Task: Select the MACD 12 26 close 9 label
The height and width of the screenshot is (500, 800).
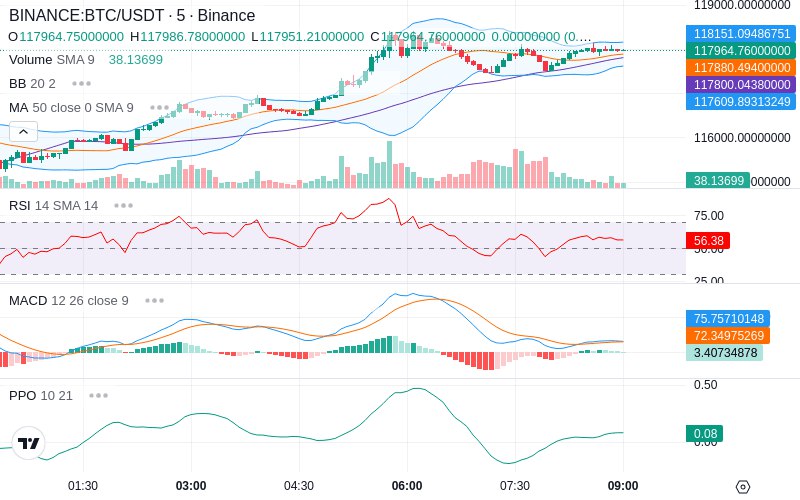Action: [69, 301]
